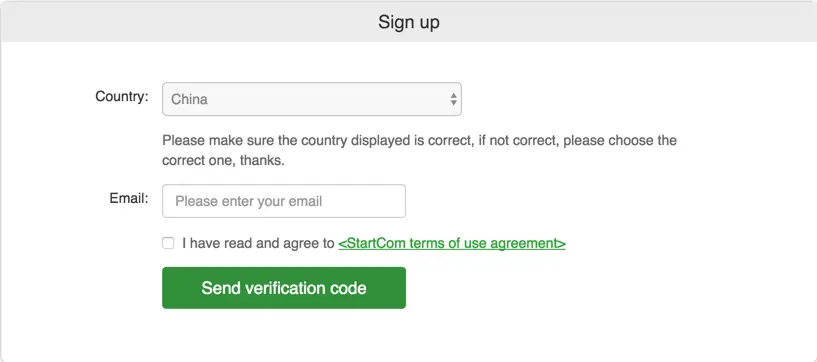The image size is (817, 362).
Task: Click the up-down arrows of Country selector
Action: click(x=454, y=99)
